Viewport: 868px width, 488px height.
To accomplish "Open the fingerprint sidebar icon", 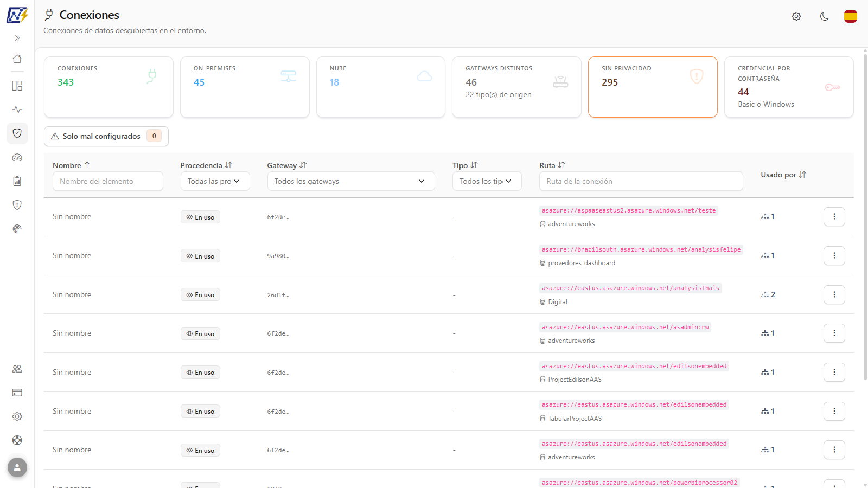I will pos(17,229).
